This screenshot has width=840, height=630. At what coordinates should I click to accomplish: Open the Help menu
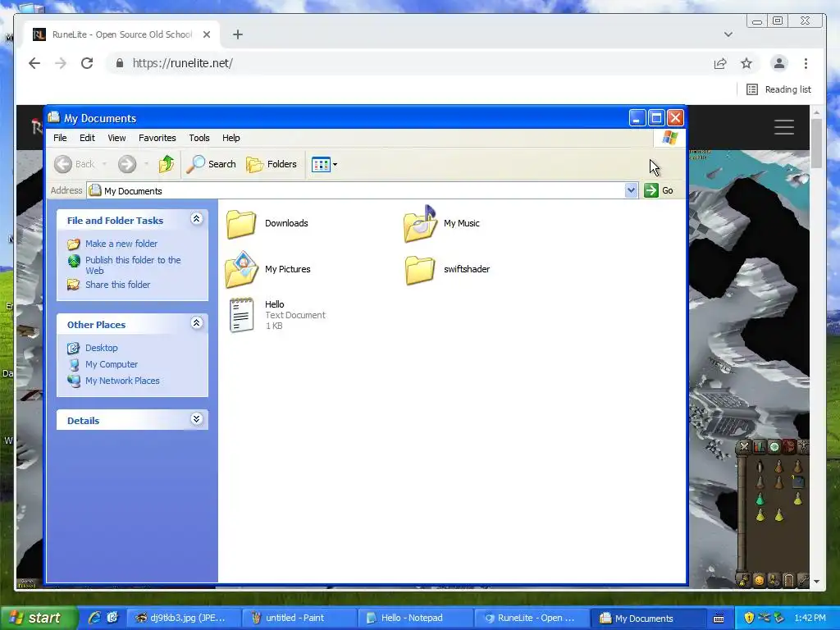tap(231, 138)
